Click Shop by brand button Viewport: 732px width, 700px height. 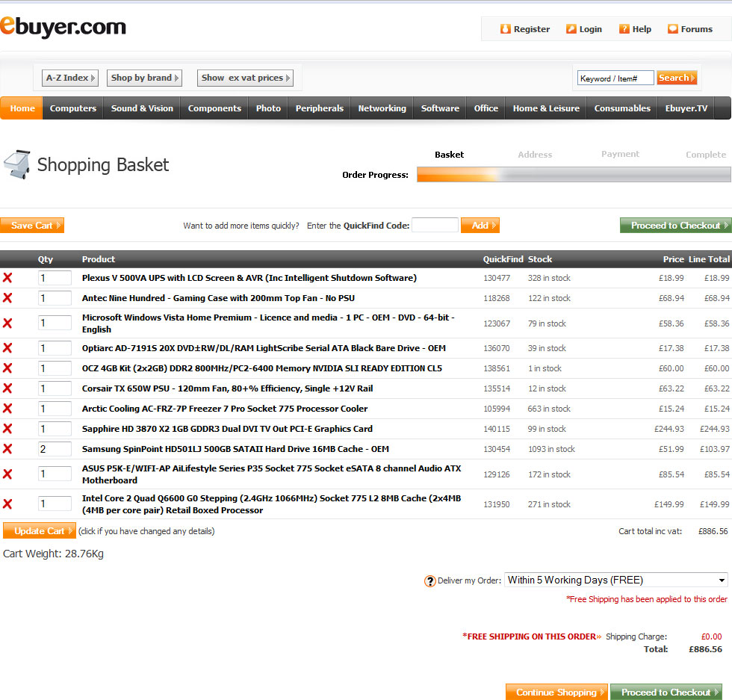click(144, 78)
